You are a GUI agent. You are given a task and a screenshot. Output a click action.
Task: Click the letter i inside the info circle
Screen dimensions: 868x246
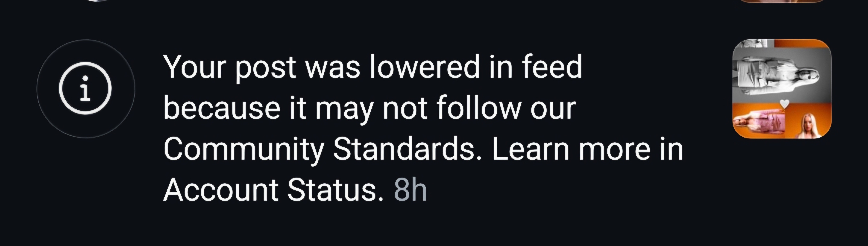(86, 89)
